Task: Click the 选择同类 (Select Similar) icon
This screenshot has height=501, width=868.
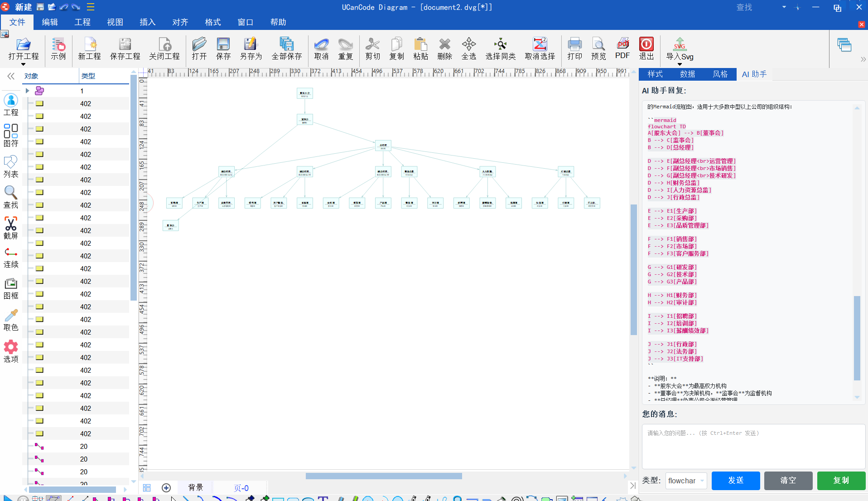Action: [500, 45]
